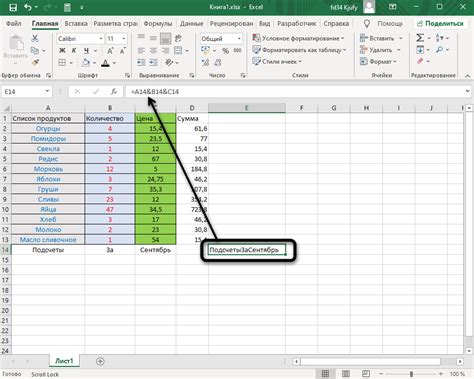474x379 pixels.
Task: Open the AutoSum sigma tool
Action: 420,38
